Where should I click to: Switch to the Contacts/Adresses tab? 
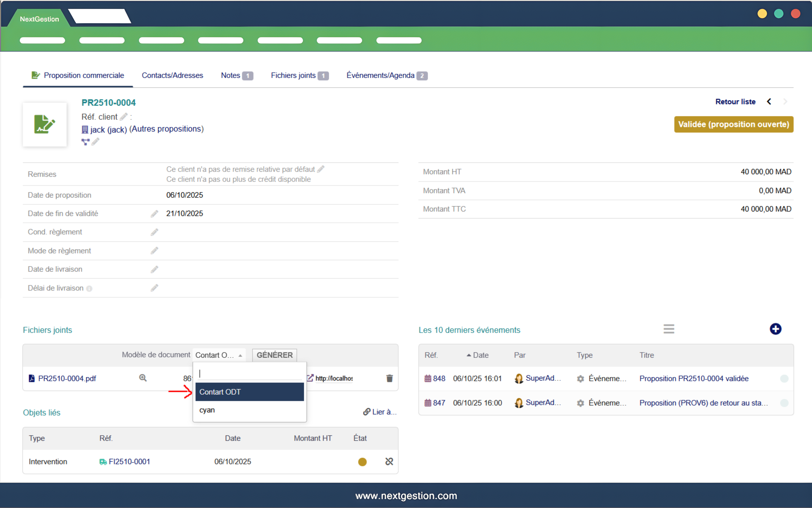(172, 75)
